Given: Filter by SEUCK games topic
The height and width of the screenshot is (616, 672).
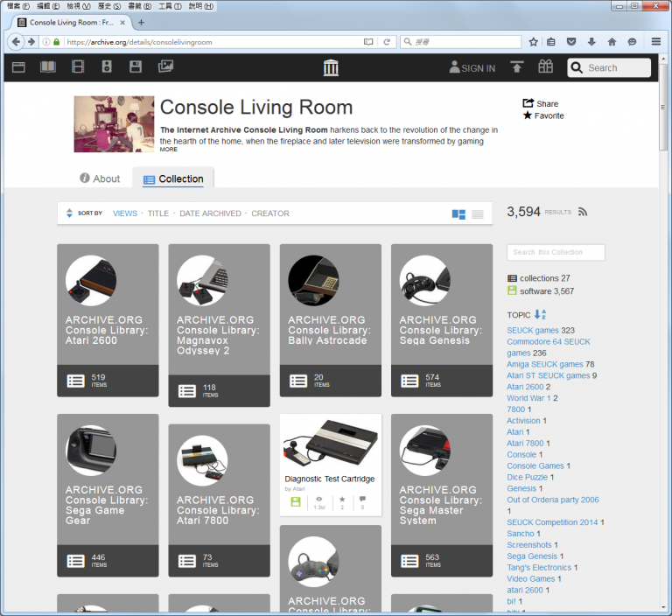Looking at the screenshot, I should (533, 330).
